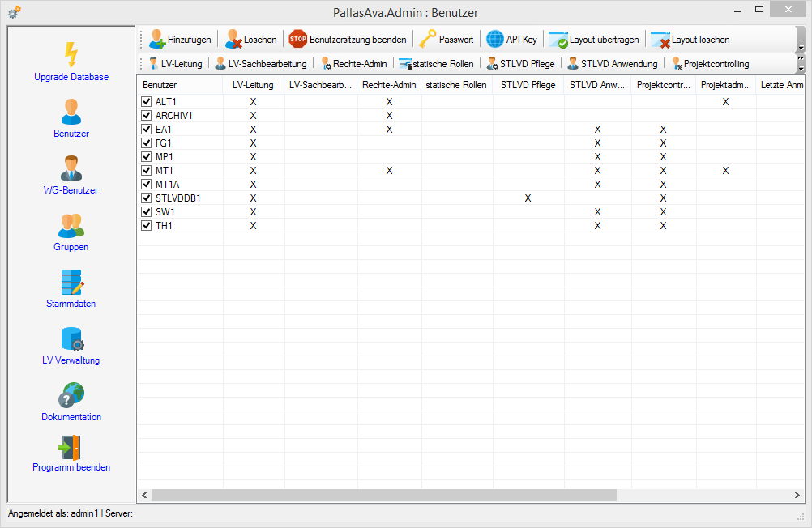This screenshot has width=812, height=528.
Task: Click the horizontal scrollbar thumb
Action: coord(384,496)
